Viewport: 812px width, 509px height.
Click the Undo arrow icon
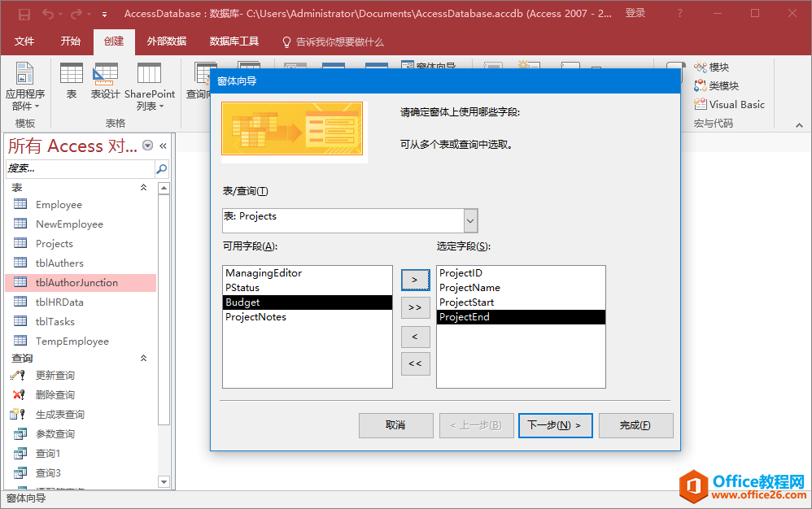48,14
